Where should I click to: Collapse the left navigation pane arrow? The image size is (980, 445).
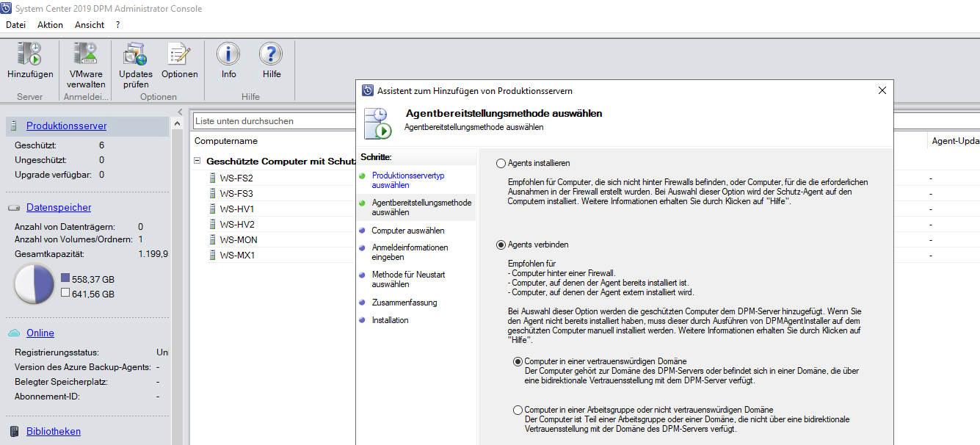180,112
